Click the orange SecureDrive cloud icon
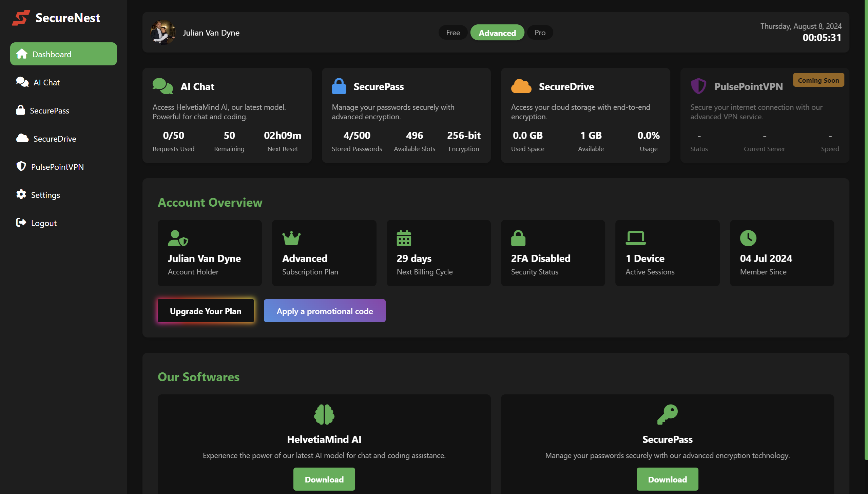Viewport: 868px width, 494px height. [x=521, y=86]
